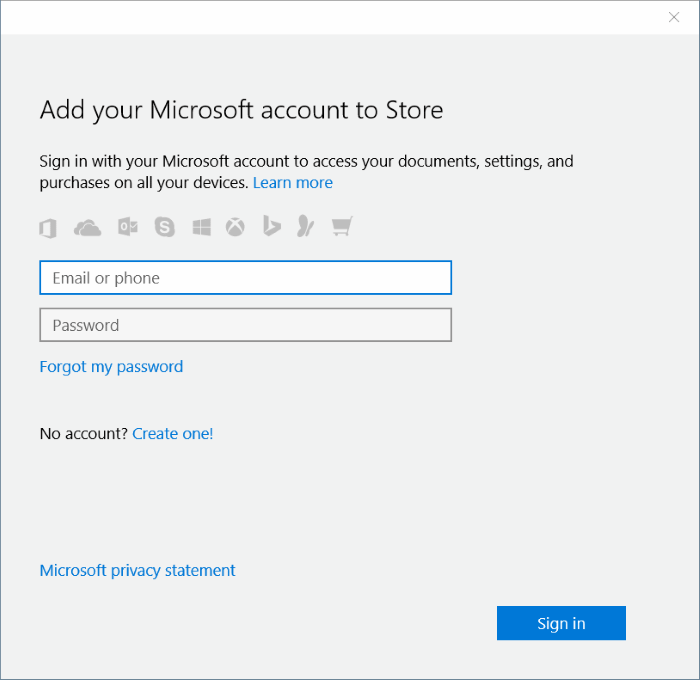Image resolution: width=700 pixels, height=680 pixels.
Task: Click the Xbox icon
Action: (235, 227)
